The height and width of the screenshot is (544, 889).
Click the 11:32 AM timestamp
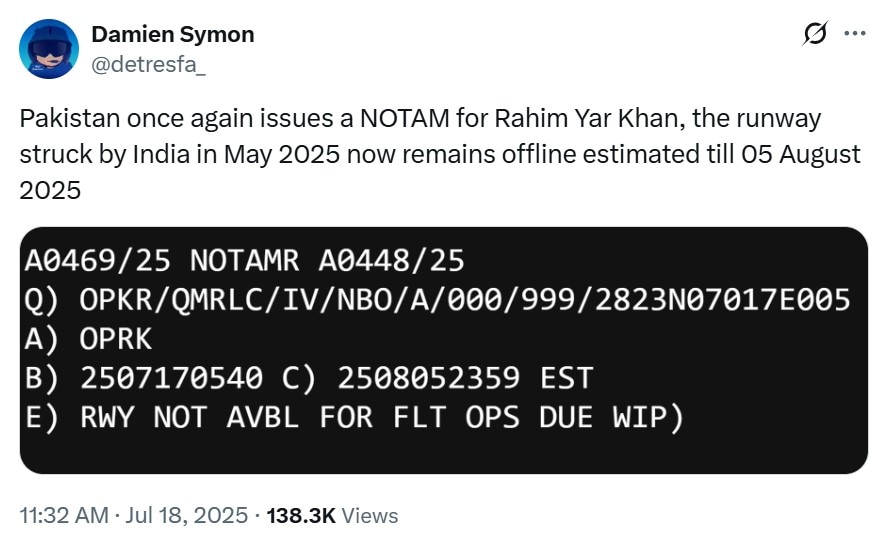tap(64, 515)
